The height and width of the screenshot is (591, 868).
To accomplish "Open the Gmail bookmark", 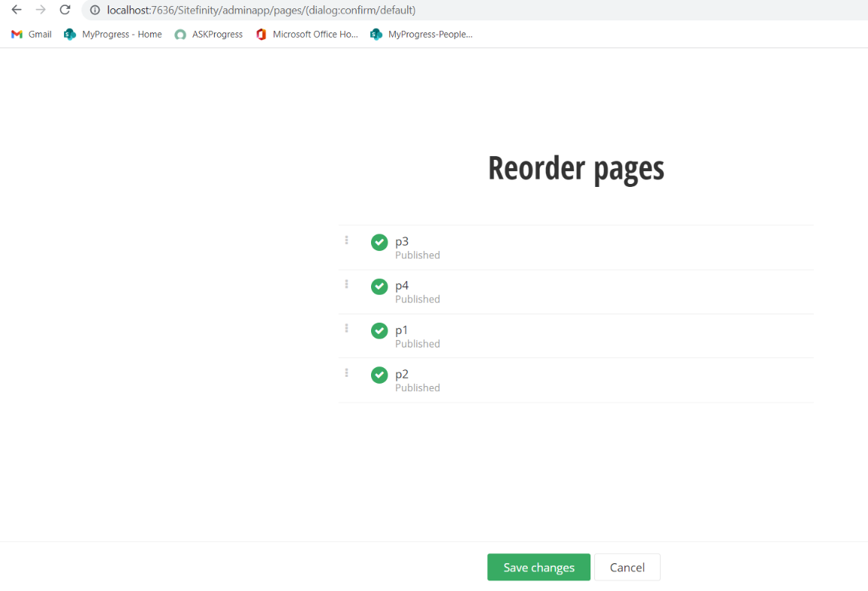I will tap(32, 35).
